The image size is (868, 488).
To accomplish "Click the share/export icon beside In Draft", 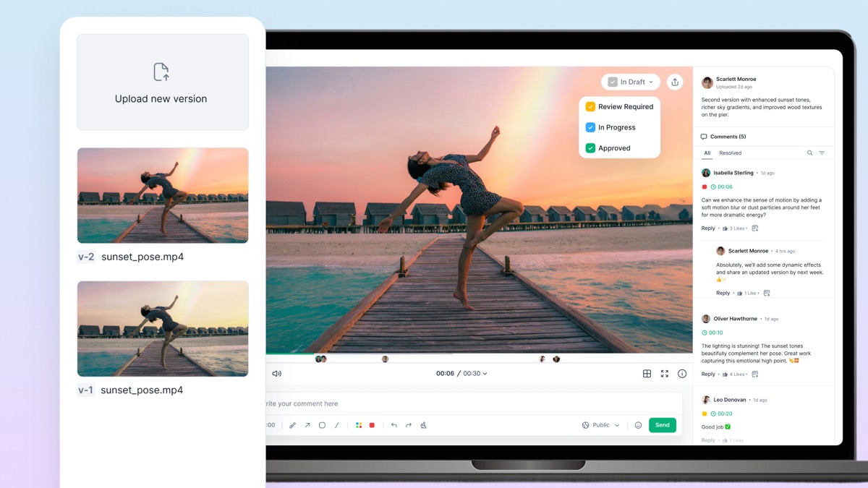I will (x=675, y=82).
